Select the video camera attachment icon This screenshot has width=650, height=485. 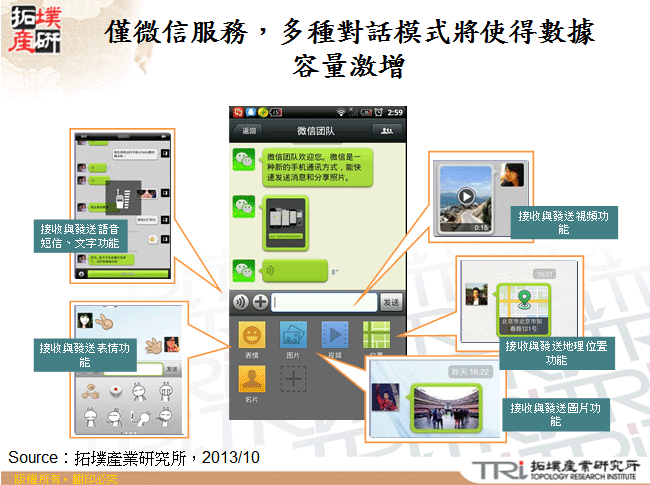[x=337, y=335]
